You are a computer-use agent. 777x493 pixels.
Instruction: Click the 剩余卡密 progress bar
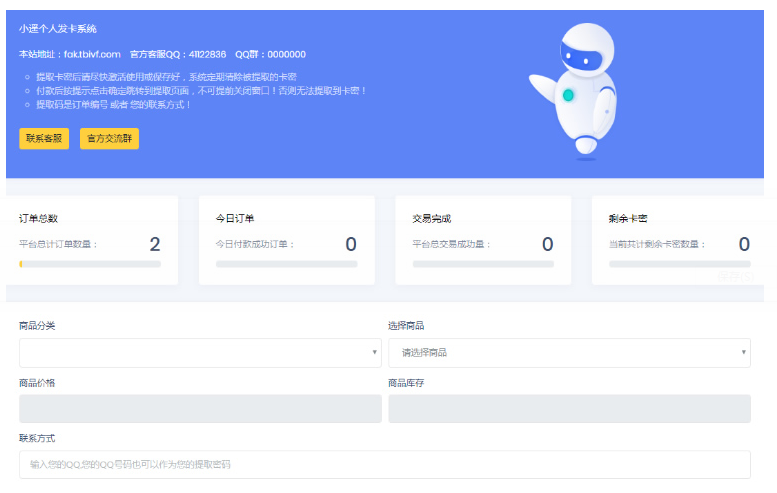[679, 264]
